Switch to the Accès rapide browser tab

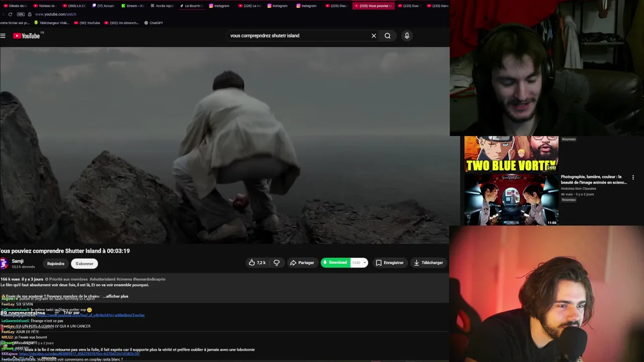(x=162, y=6)
